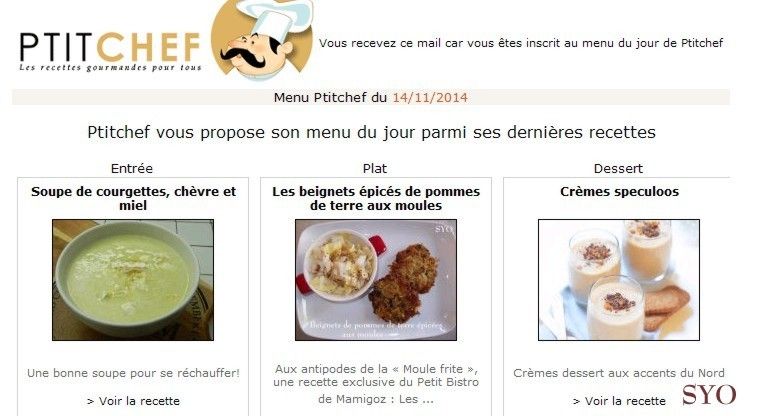The height and width of the screenshot is (416, 762).
Task: Click the Crèmes dessert aux accents du Nord text
Action: click(x=619, y=373)
